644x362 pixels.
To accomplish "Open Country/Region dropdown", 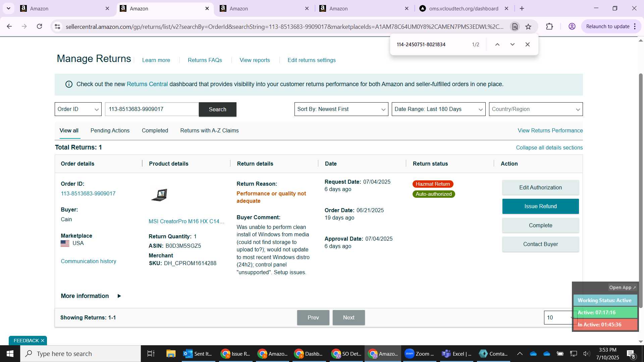I will click(536, 109).
